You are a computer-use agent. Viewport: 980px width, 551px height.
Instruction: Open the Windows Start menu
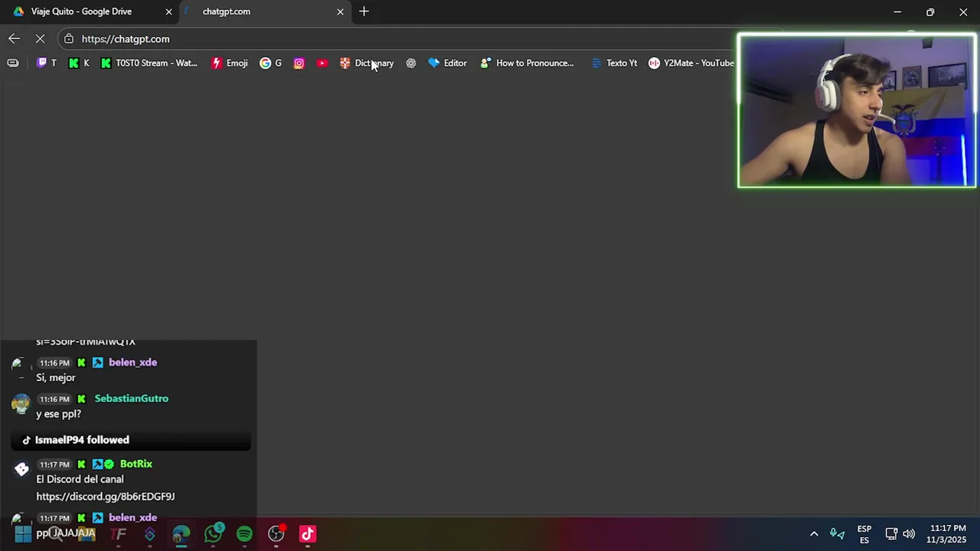[x=23, y=534]
